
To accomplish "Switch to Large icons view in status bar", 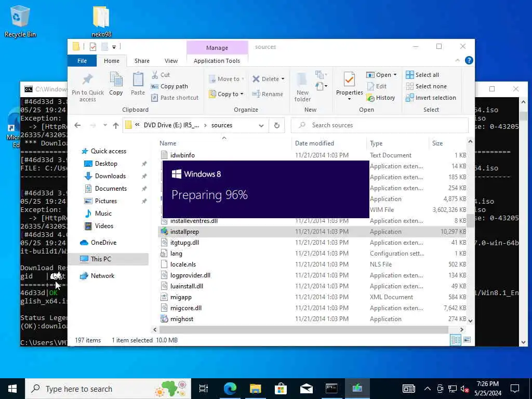I will point(467,340).
